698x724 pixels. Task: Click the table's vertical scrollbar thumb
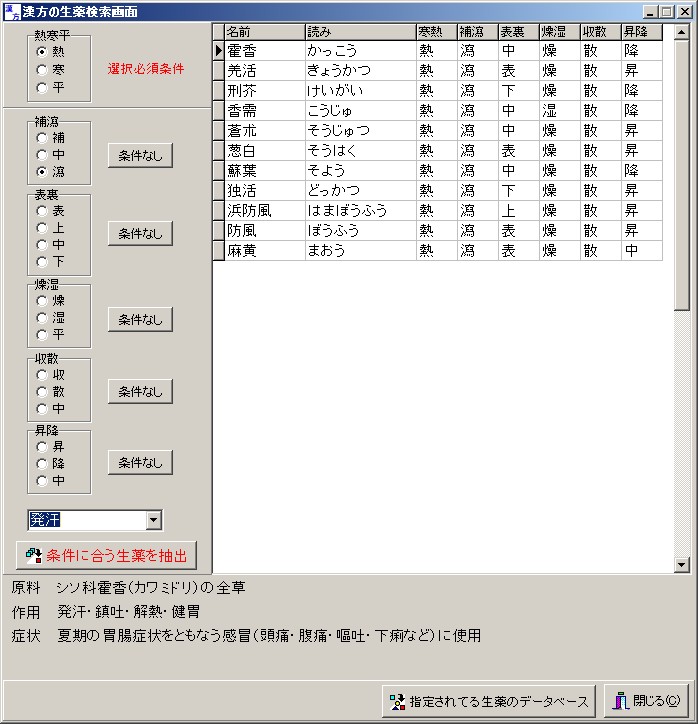[682, 175]
